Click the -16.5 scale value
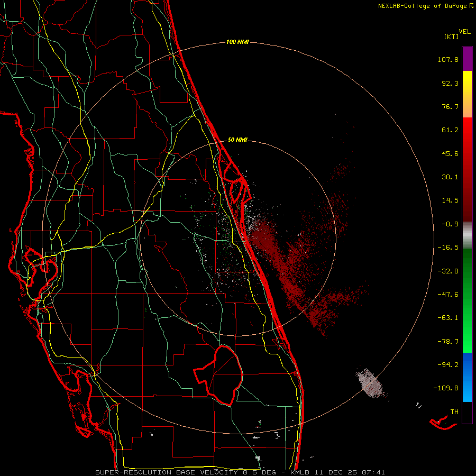Viewport: 476px width, 476px height. click(x=448, y=248)
